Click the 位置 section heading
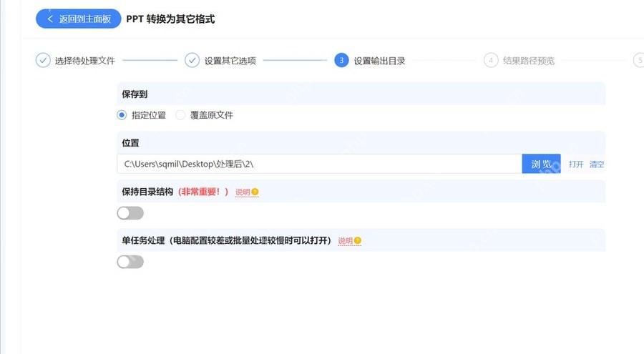The height and width of the screenshot is (354, 644). click(x=131, y=143)
